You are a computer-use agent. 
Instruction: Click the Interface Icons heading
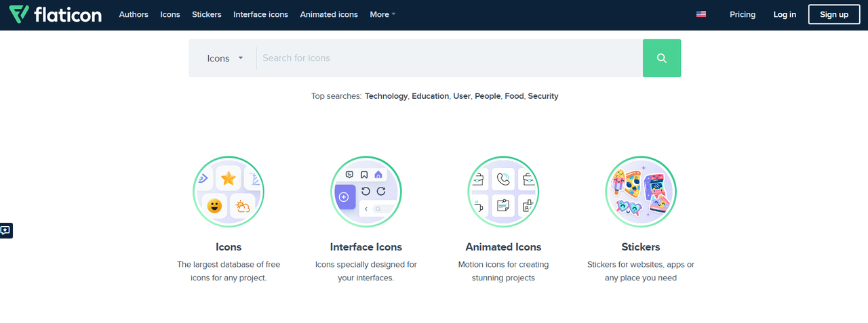[x=366, y=247]
